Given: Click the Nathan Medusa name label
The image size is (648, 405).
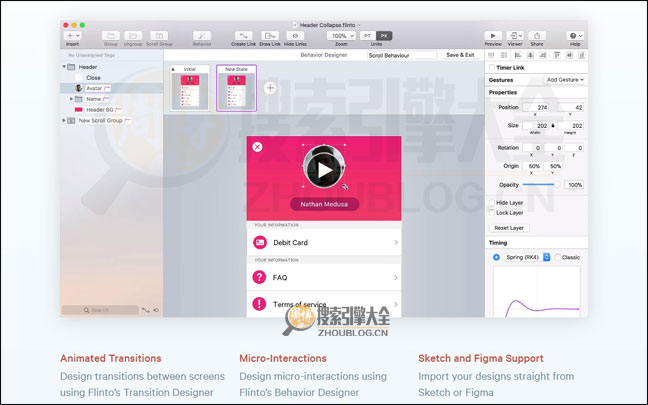Looking at the screenshot, I should (x=324, y=204).
